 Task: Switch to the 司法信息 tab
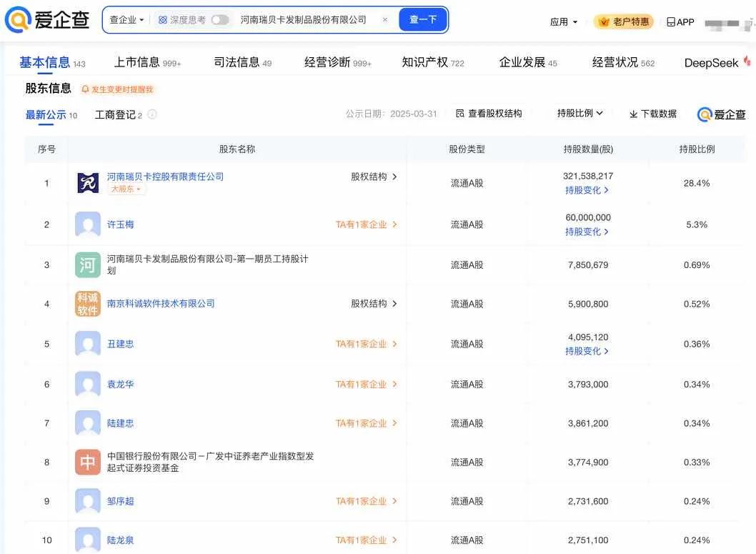242,63
